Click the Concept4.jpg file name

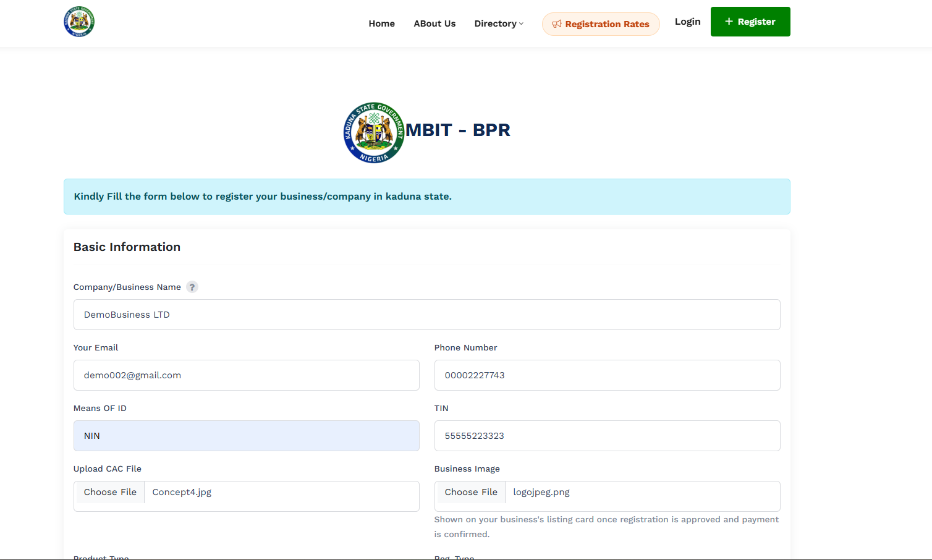[182, 492]
